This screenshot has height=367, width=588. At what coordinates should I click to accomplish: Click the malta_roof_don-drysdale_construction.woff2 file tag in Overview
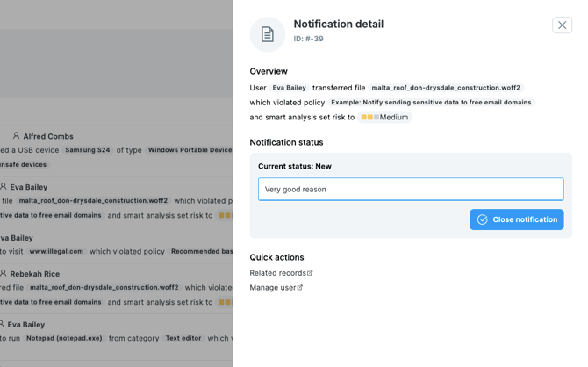[445, 88]
